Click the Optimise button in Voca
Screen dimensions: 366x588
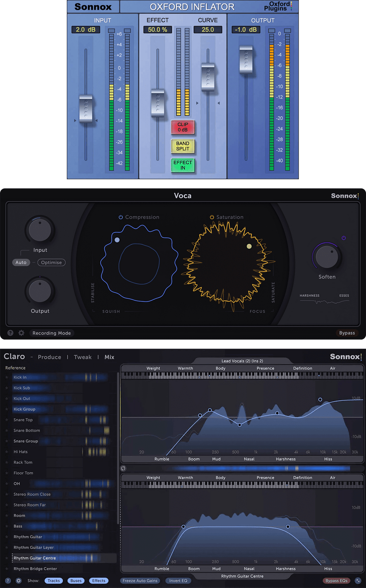click(x=51, y=263)
